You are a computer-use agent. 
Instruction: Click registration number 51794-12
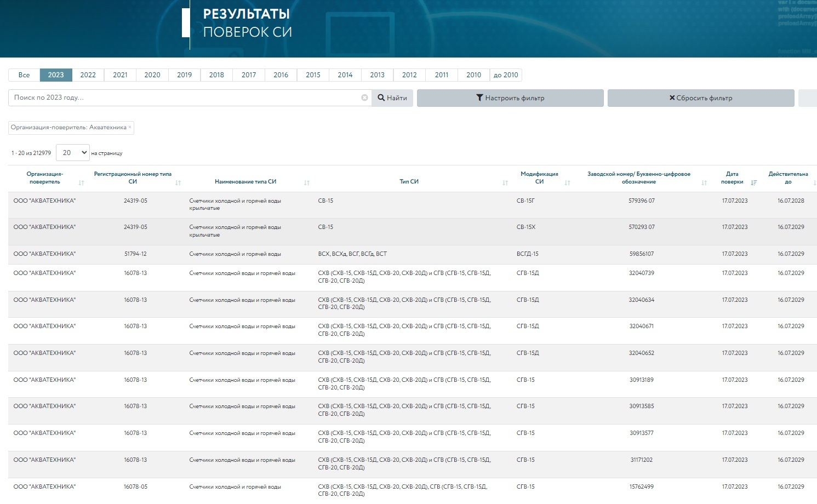135,254
